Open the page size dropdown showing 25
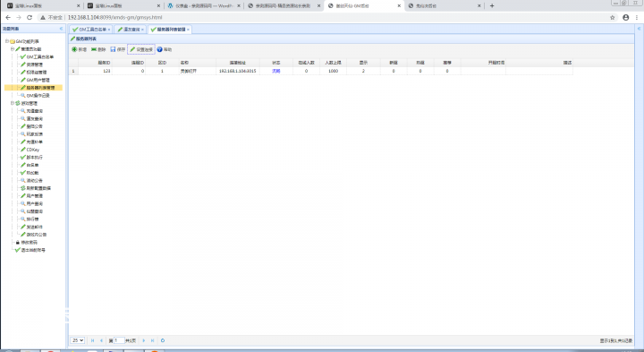Screen dimensions: 644x352 (78, 340)
